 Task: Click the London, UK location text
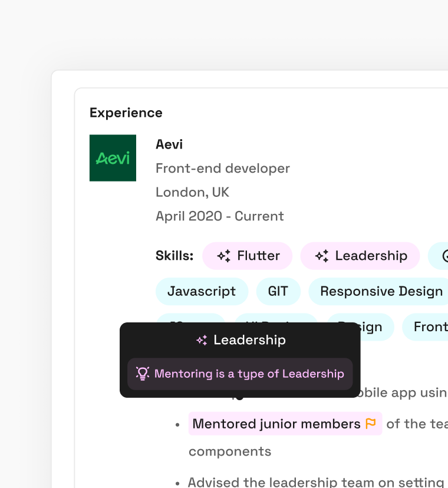pos(192,192)
